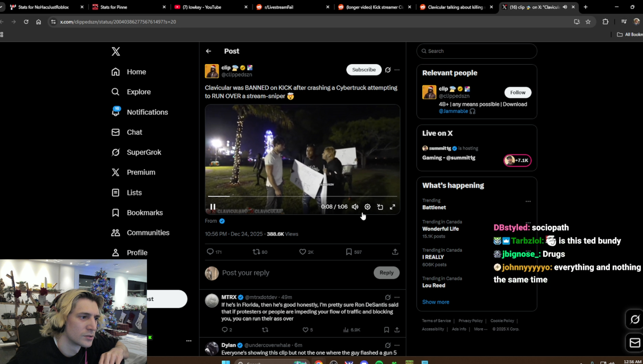Mute the video volume

pyautogui.click(x=355, y=207)
